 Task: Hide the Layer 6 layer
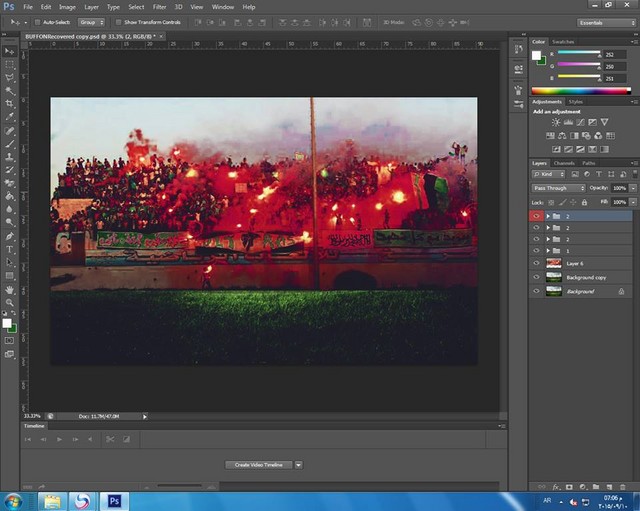click(x=536, y=264)
